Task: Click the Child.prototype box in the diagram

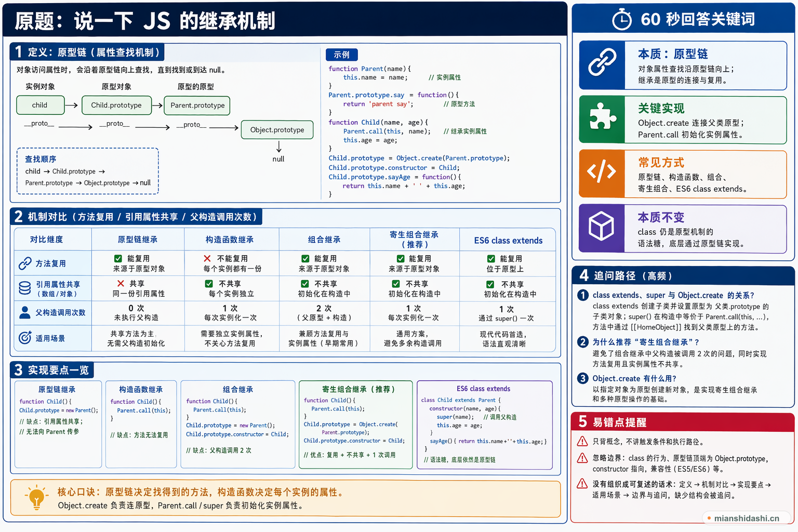Action: coord(116,105)
